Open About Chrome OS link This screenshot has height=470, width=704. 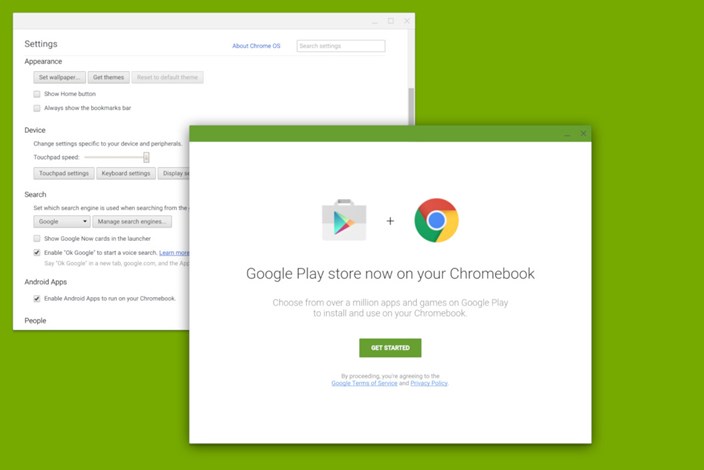tap(256, 46)
